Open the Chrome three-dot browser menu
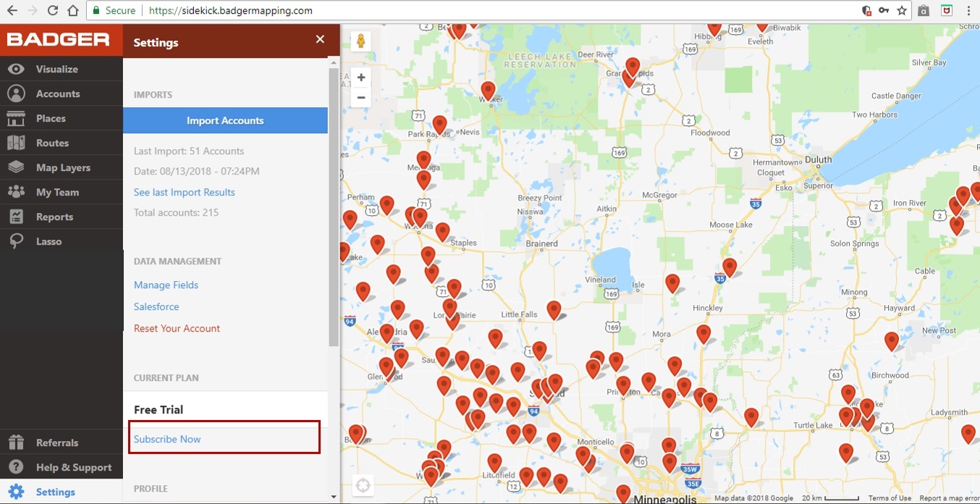Screen dimensions: 980x504 coord(968,11)
